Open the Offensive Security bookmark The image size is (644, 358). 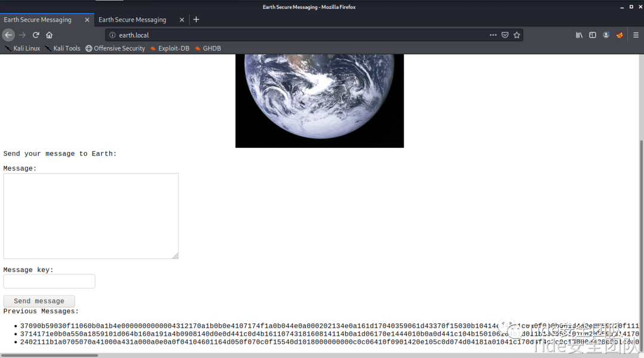116,48
